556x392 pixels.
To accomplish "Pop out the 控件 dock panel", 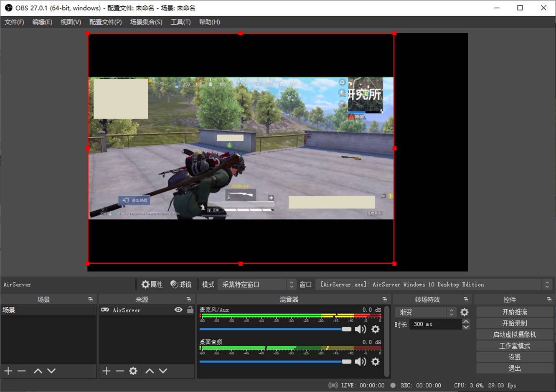I will [549, 300].
